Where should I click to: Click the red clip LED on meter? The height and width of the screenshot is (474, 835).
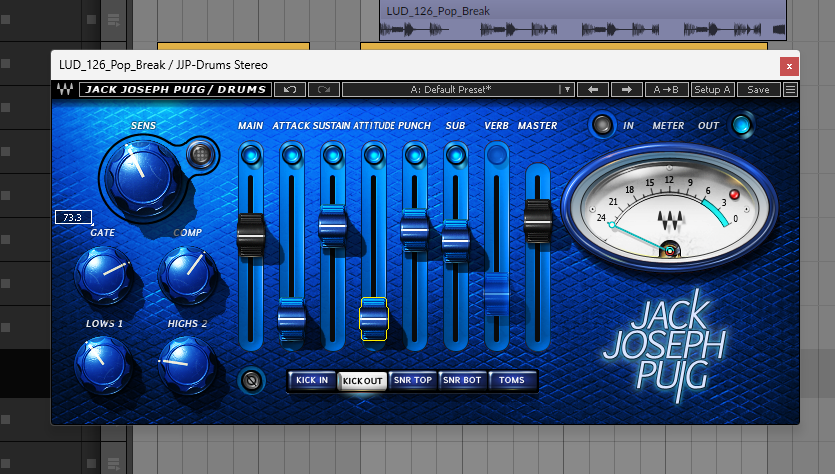[x=734, y=194]
